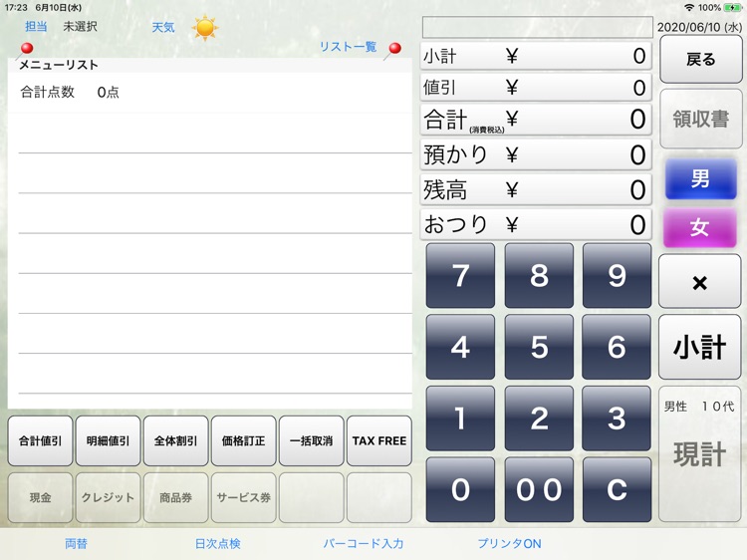
Task: Tap the C clear key
Action: point(617,489)
